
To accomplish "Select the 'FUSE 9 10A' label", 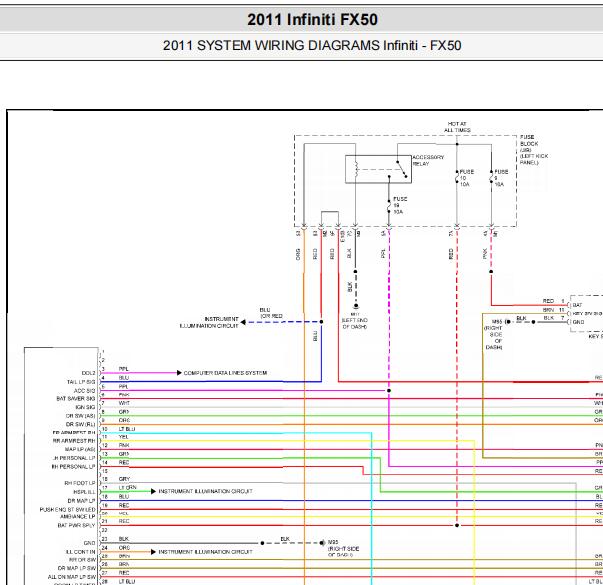I will pos(501,178).
